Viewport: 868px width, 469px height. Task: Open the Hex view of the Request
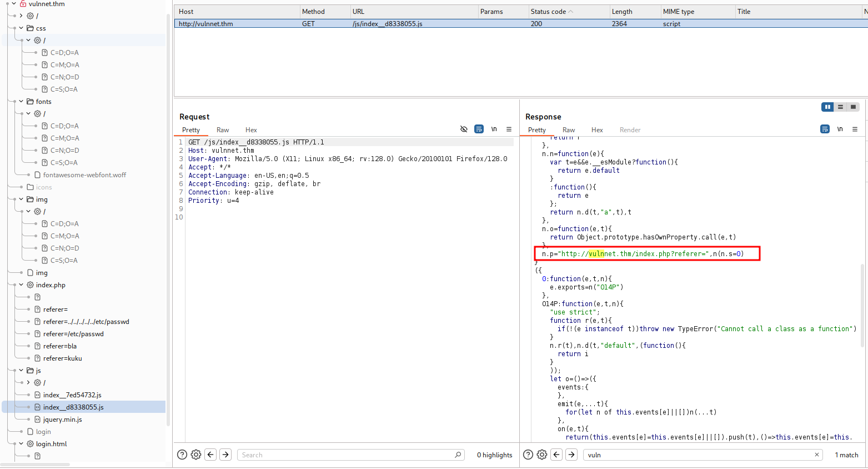(250, 129)
